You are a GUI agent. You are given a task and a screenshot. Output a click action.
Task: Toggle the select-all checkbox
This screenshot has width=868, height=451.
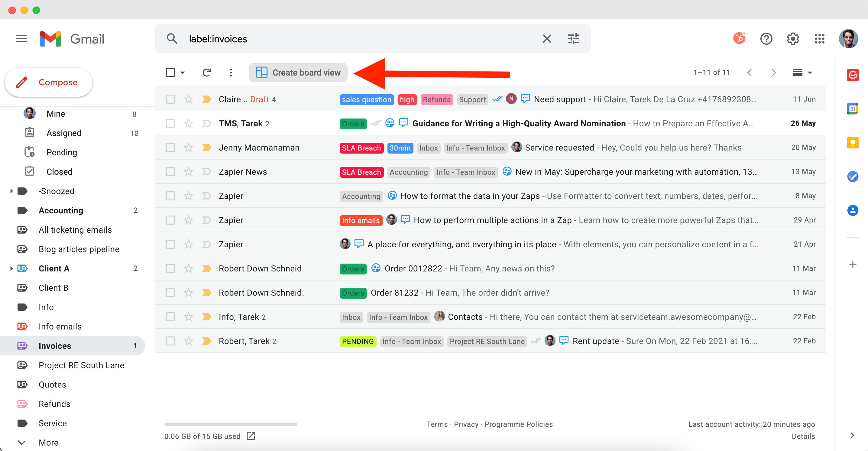pos(170,73)
